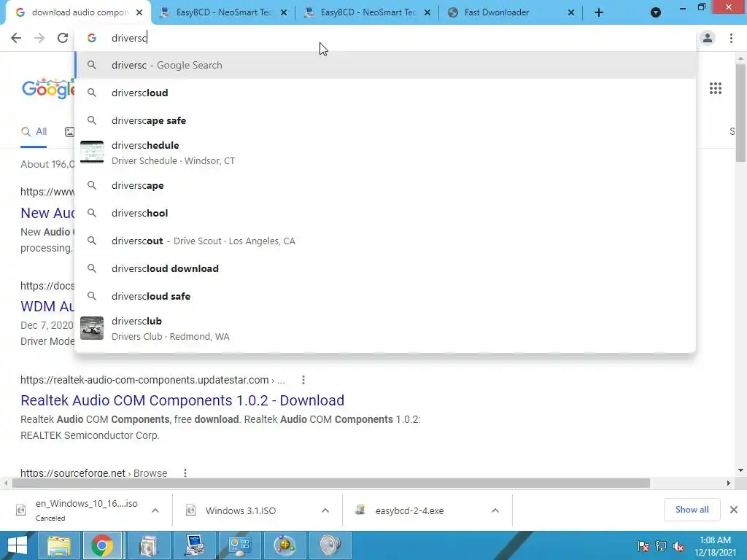
Task: Click the horizontal scrollbar at page bottom
Action: point(330,483)
